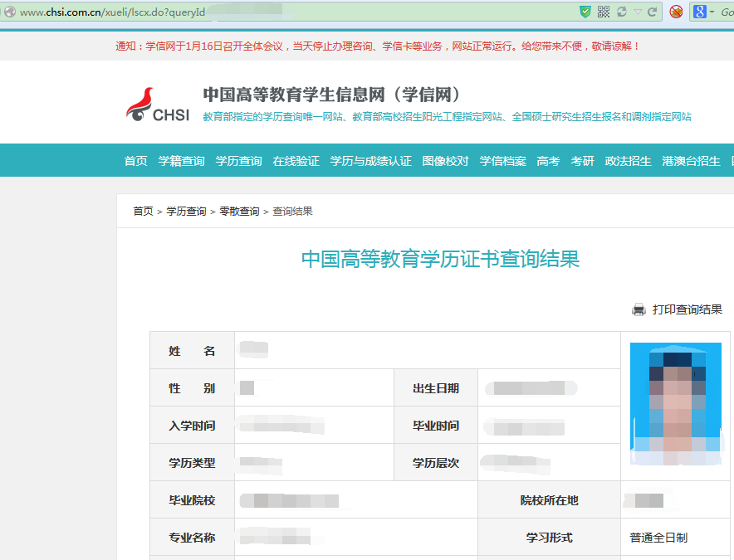Click the pixelated student photo
The height and width of the screenshot is (560, 734).
[676, 404]
